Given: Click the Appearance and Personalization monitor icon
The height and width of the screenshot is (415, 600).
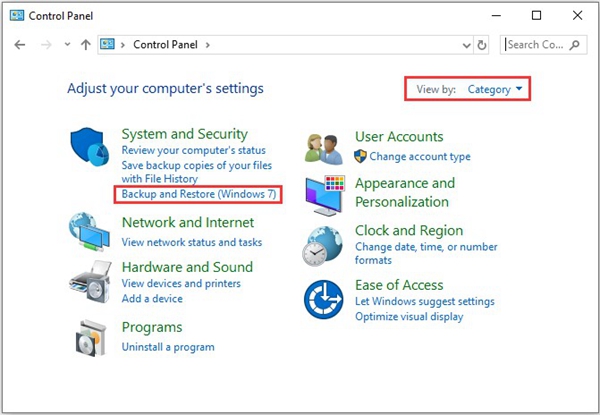Looking at the screenshot, I should tap(325, 196).
